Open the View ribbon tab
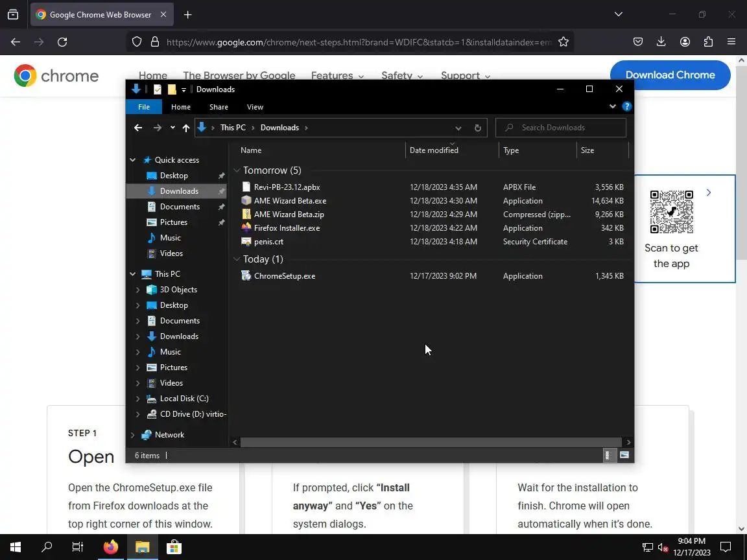 point(255,107)
